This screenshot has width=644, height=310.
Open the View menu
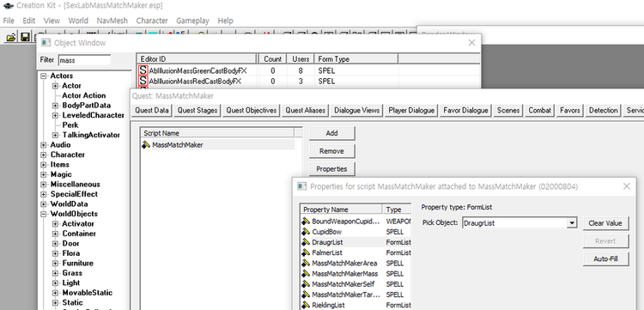[52, 21]
